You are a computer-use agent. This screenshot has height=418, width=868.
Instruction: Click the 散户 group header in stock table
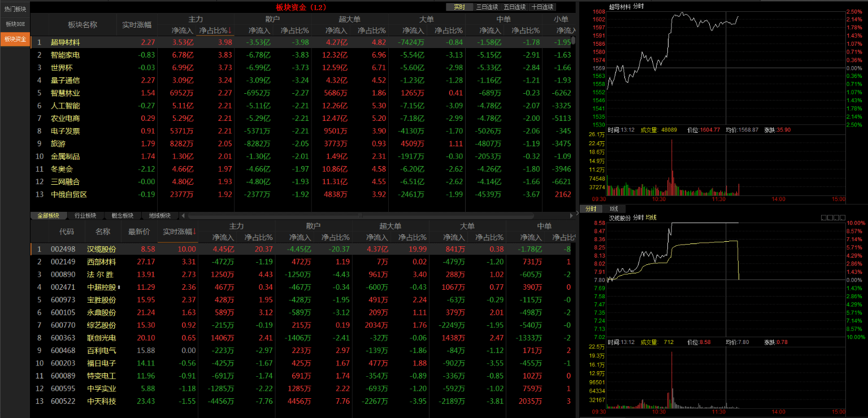pyautogui.click(x=314, y=226)
